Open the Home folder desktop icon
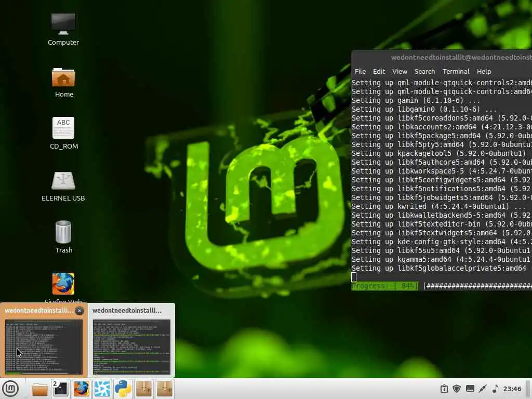Screen dimensions: 532x399 pos(63,83)
